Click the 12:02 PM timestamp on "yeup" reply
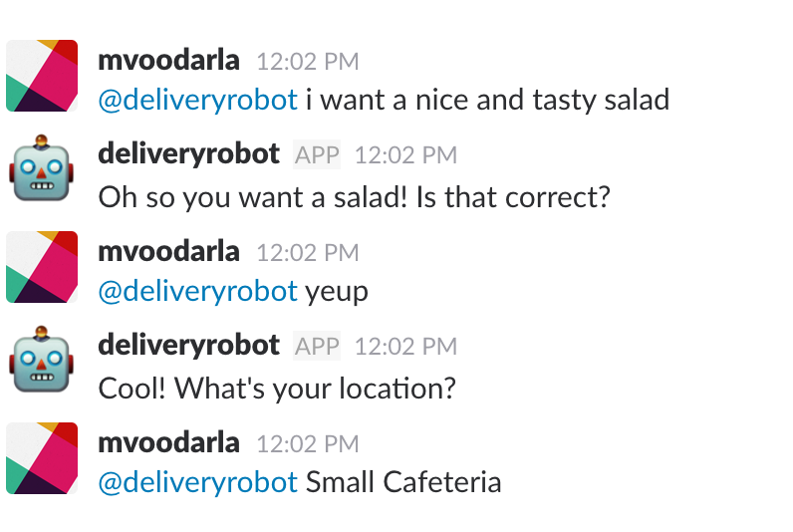 tap(307, 252)
